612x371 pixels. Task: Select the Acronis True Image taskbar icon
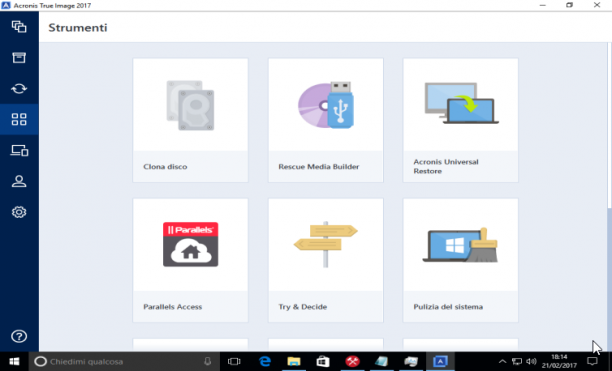pyautogui.click(x=440, y=362)
